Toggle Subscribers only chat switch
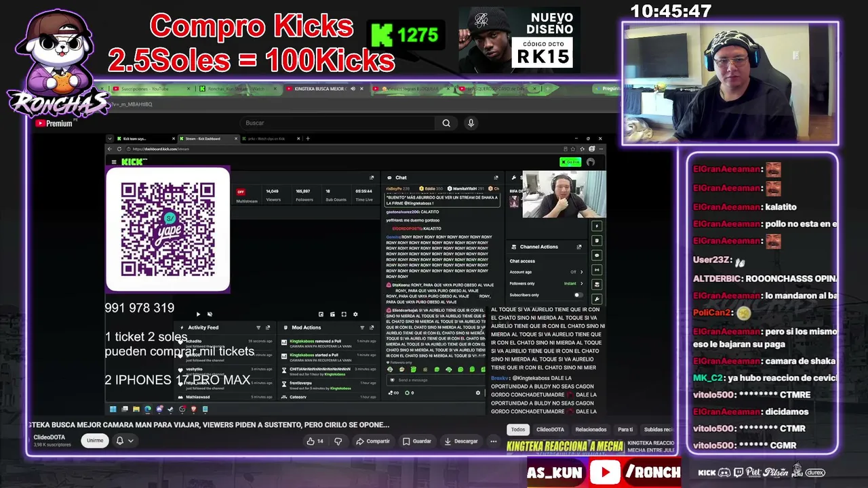Image resolution: width=868 pixels, height=488 pixels. click(578, 295)
